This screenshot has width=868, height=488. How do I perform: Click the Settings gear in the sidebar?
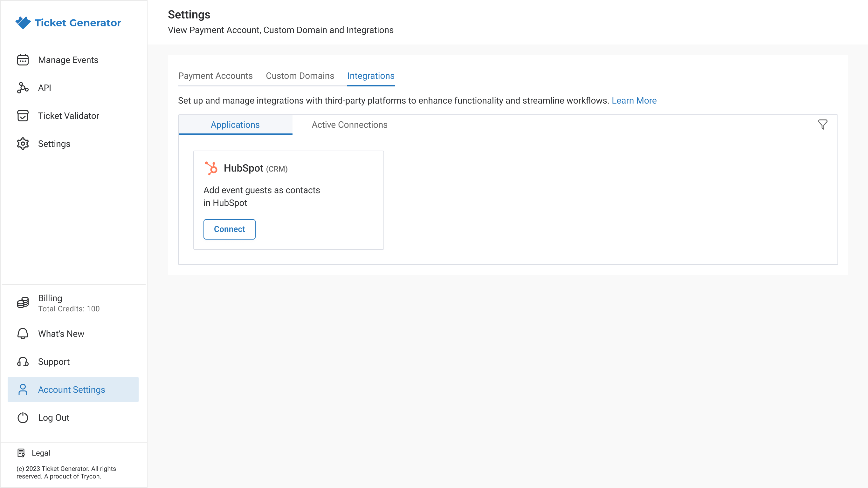pos(22,144)
